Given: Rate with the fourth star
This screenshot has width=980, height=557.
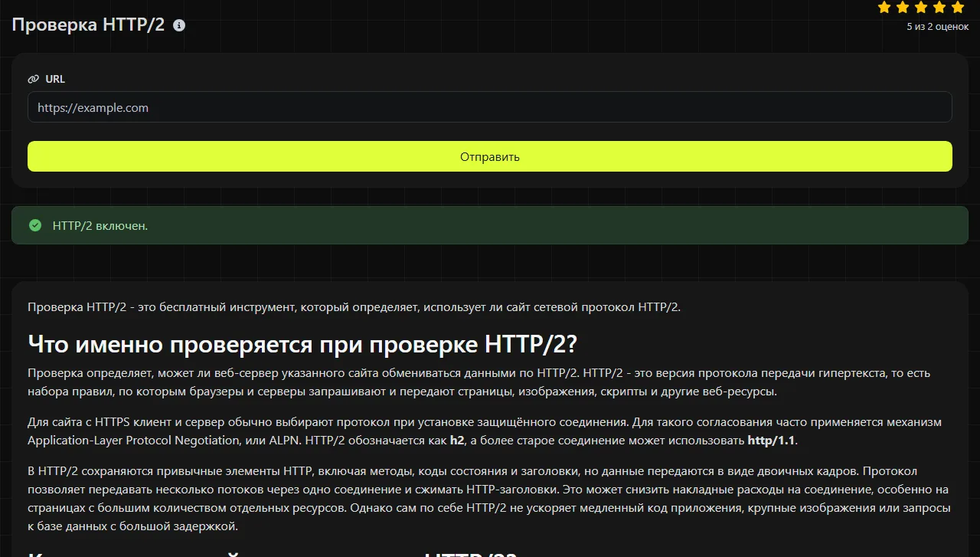Looking at the screenshot, I should pyautogui.click(x=939, y=8).
